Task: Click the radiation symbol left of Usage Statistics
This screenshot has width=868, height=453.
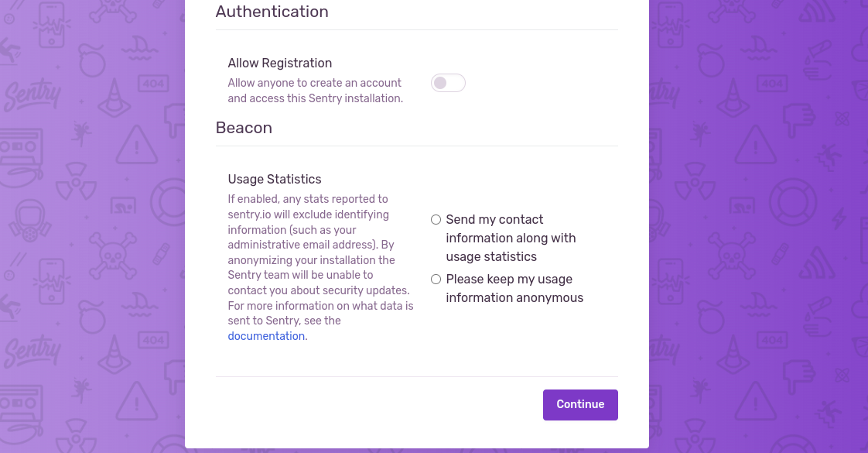Action: point(76,180)
